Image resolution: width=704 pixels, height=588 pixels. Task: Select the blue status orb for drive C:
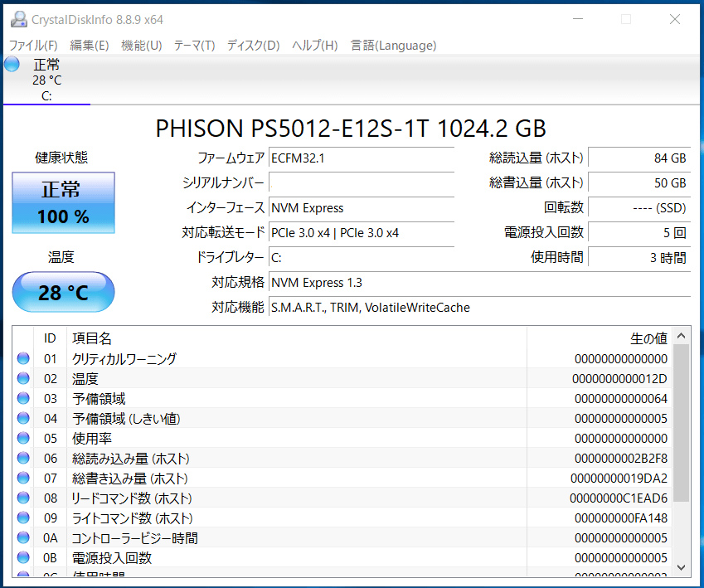click(x=12, y=64)
